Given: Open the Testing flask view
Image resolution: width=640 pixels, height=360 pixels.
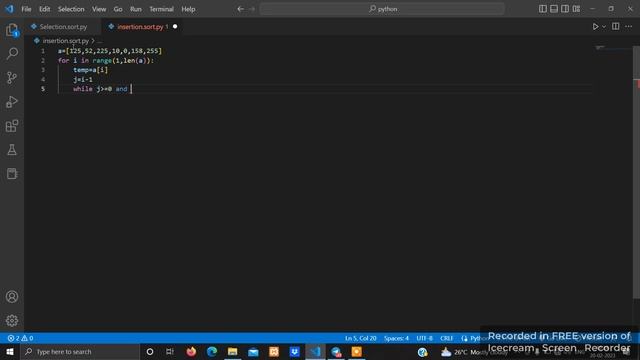Looking at the screenshot, I should (12, 150).
